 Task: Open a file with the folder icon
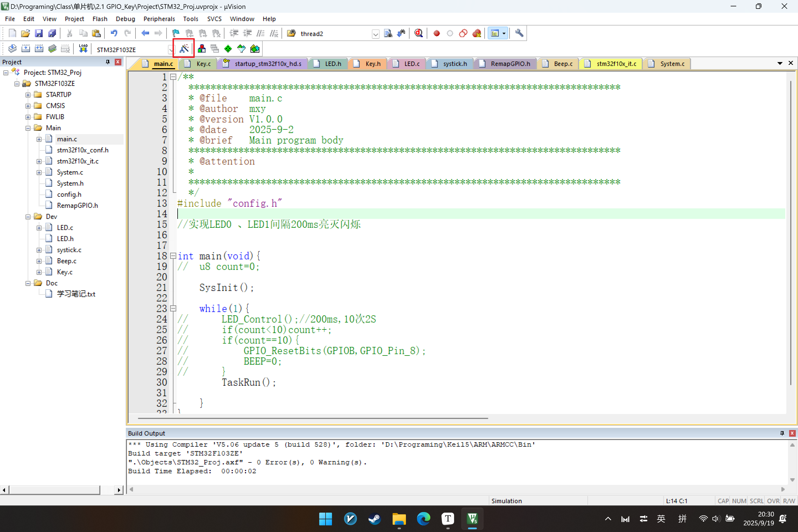pos(25,33)
